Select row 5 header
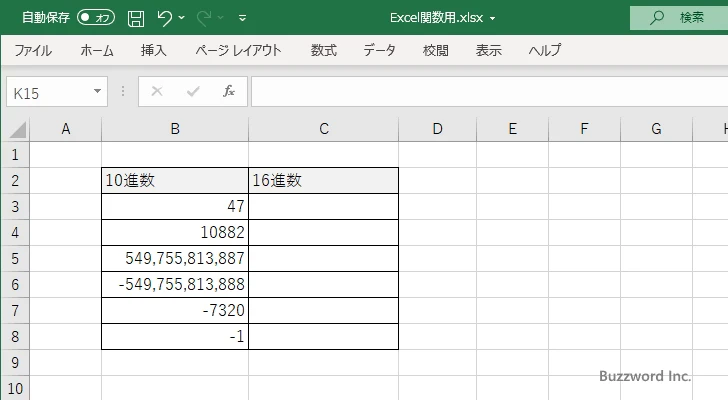728x400 pixels. pyautogui.click(x=15, y=258)
